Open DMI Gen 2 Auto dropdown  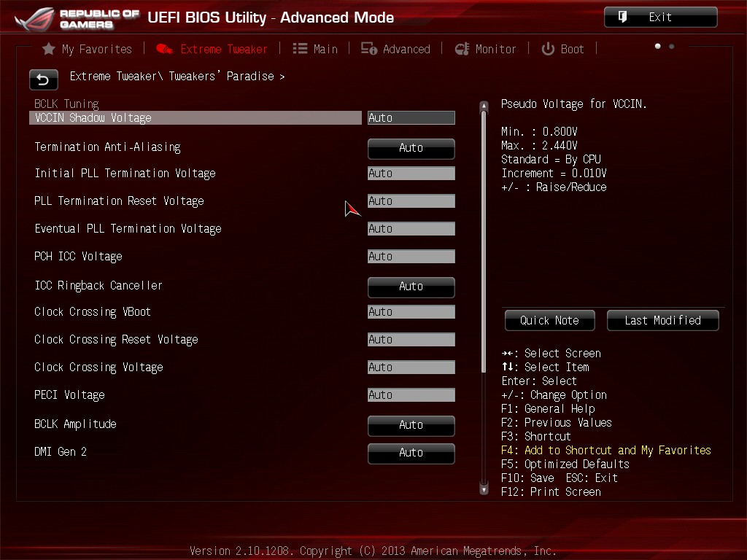click(x=411, y=454)
